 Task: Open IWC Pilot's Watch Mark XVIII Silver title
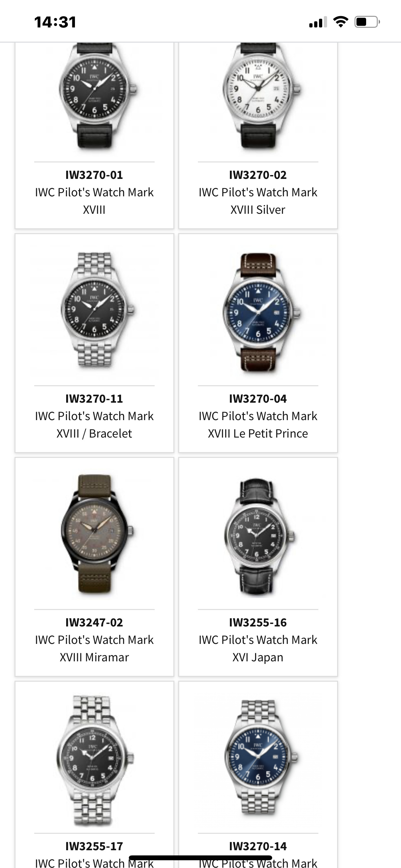[258, 201]
